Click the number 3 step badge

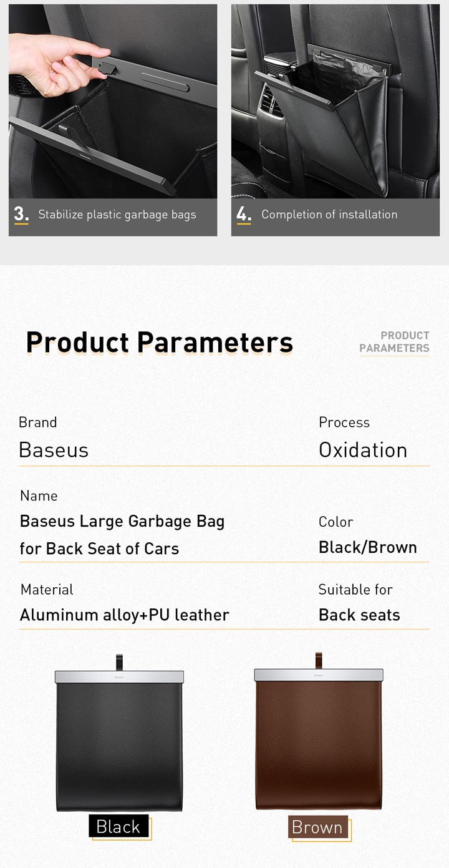[x=21, y=214]
